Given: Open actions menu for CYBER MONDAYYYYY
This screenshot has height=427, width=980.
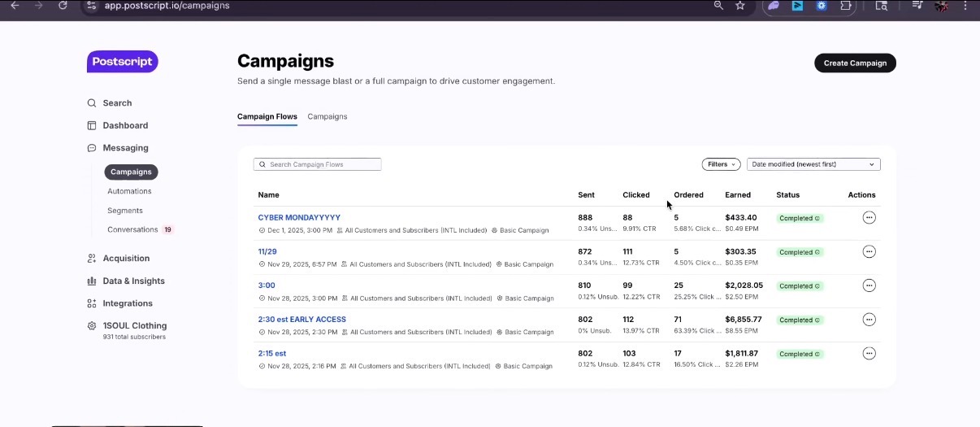Looking at the screenshot, I should coord(869,218).
